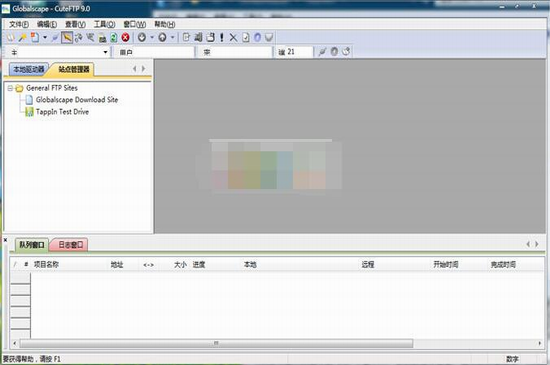Switch to the 本地驱动器 local drives tab

click(x=29, y=69)
